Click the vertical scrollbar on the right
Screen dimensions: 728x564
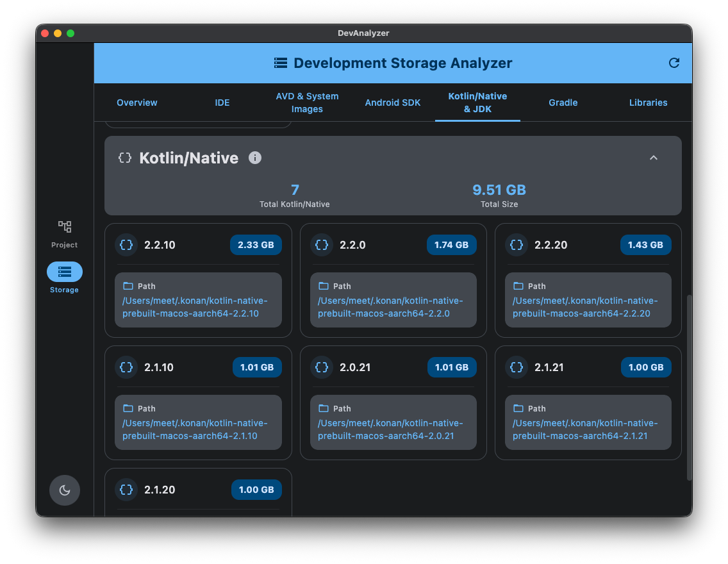click(689, 388)
